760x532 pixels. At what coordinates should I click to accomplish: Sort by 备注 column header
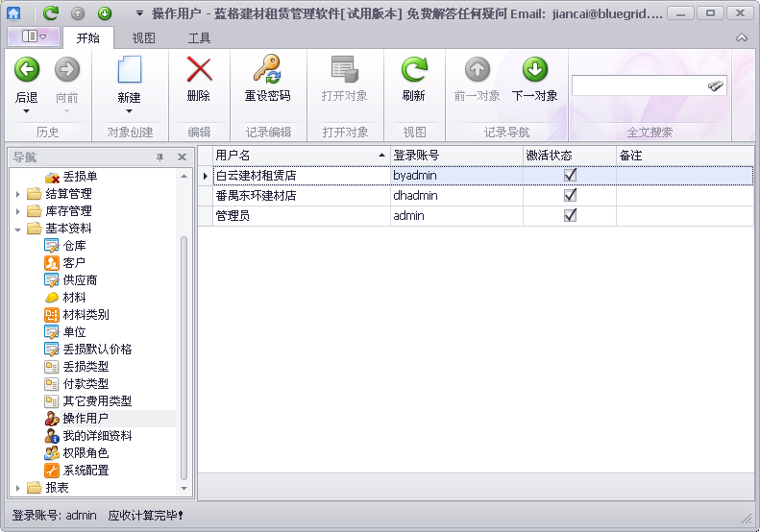[685, 156]
